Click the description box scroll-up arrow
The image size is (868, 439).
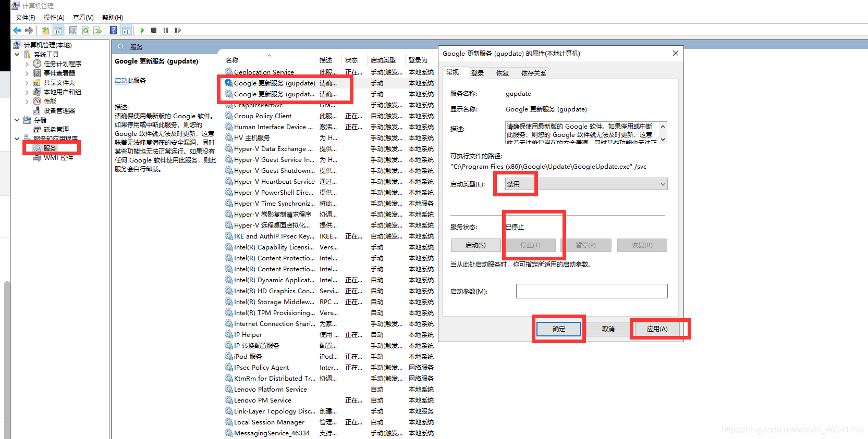pos(663,127)
